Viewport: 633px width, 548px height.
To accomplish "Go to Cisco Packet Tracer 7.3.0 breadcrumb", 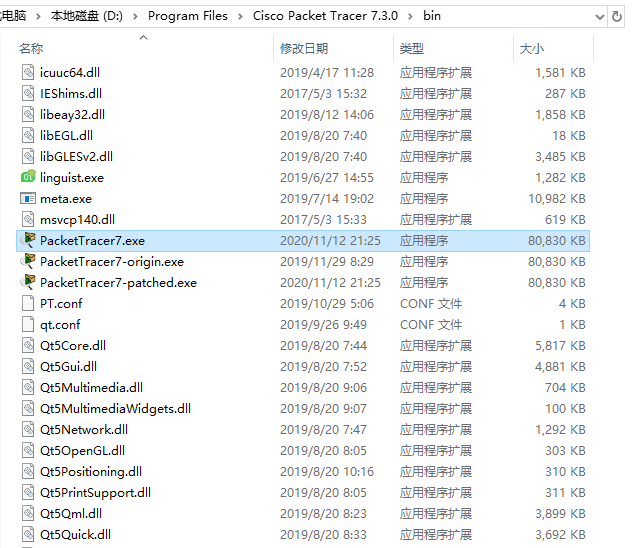I will click(325, 16).
